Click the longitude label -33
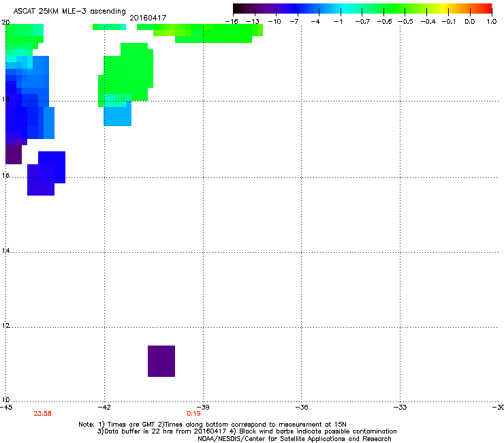Image resolution: width=504 pixels, height=443 pixels. (x=400, y=408)
